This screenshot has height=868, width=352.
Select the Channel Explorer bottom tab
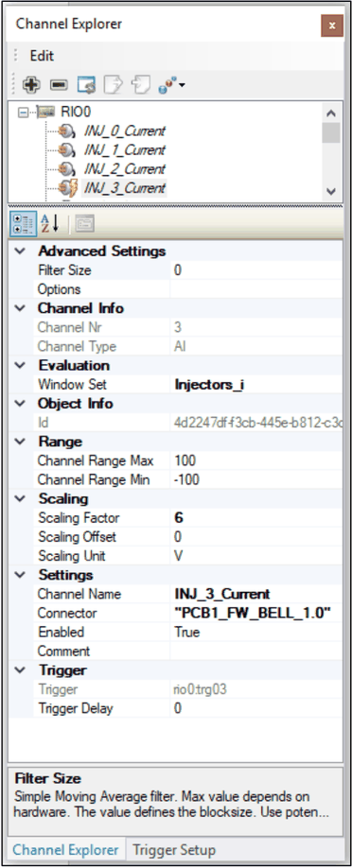click(65, 850)
